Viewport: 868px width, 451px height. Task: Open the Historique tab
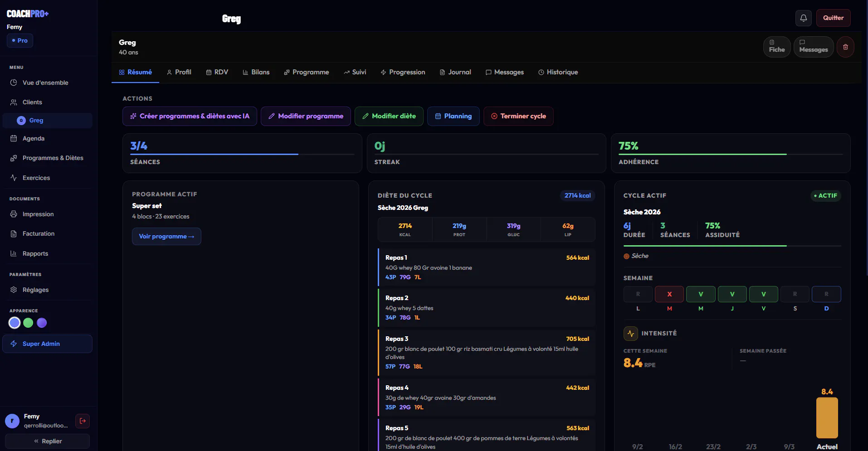pyautogui.click(x=558, y=72)
